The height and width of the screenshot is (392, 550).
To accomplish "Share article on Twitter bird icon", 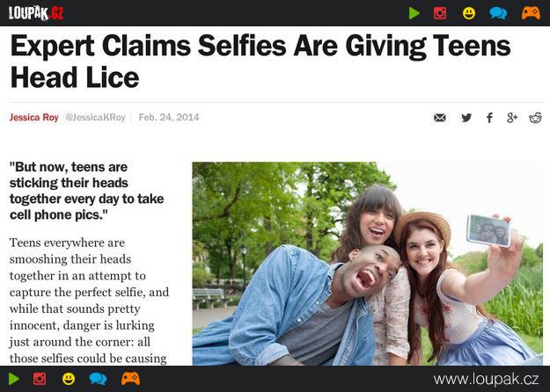I will 466,118.
